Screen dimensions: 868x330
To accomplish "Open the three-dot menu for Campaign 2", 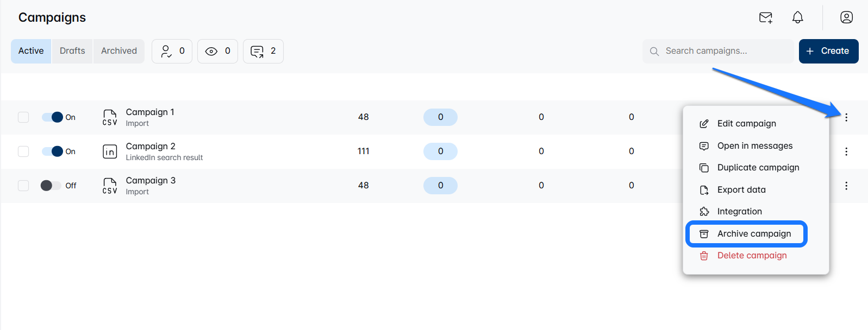I will 846,151.
